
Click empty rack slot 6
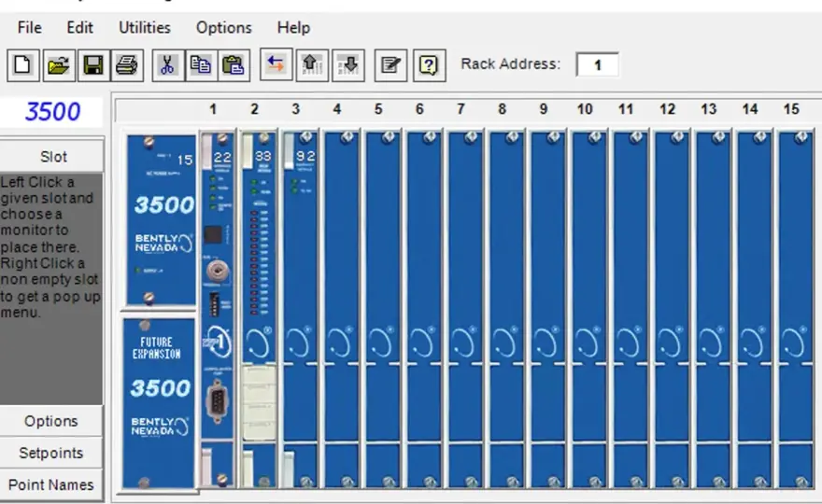click(x=424, y=309)
